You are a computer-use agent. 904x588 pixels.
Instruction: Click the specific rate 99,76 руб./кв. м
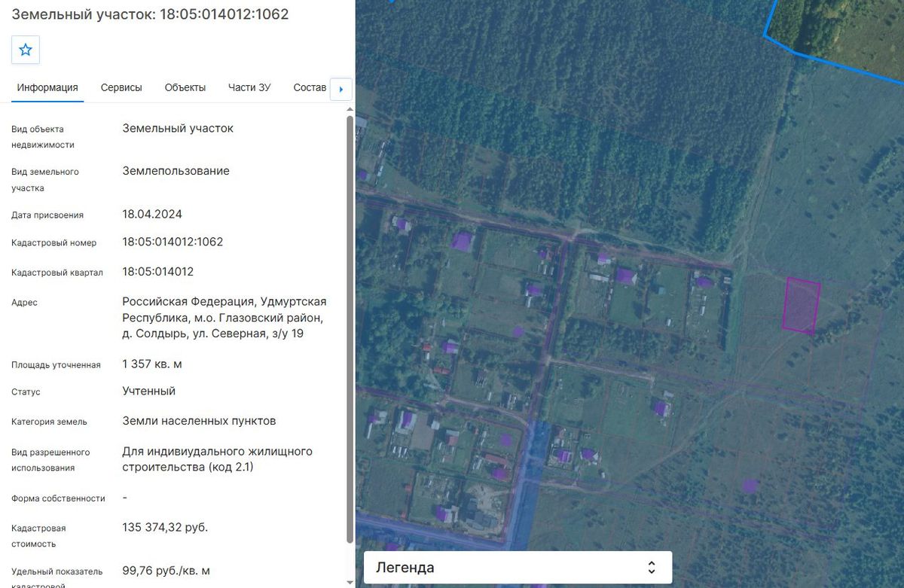tap(166, 571)
